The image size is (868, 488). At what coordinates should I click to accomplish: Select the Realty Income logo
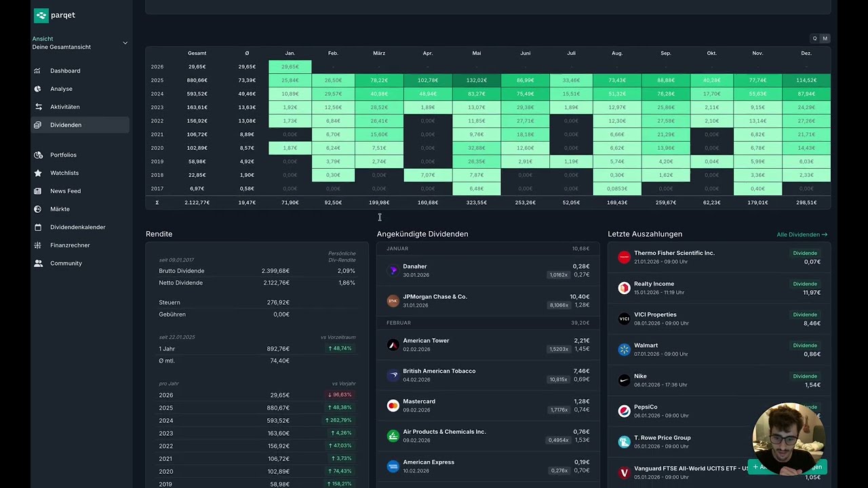pyautogui.click(x=624, y=288)
